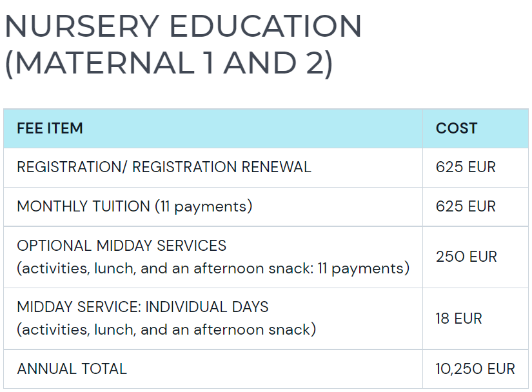Screen dimensions: 532x392
Task: Select the FEE ITEM column header
Action: (x=50, y=128)
